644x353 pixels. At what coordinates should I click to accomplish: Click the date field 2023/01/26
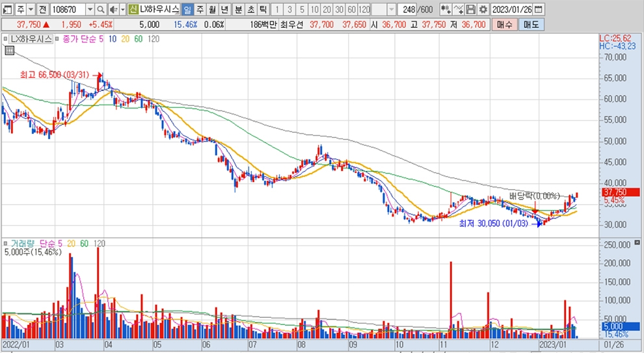[512, 9]
